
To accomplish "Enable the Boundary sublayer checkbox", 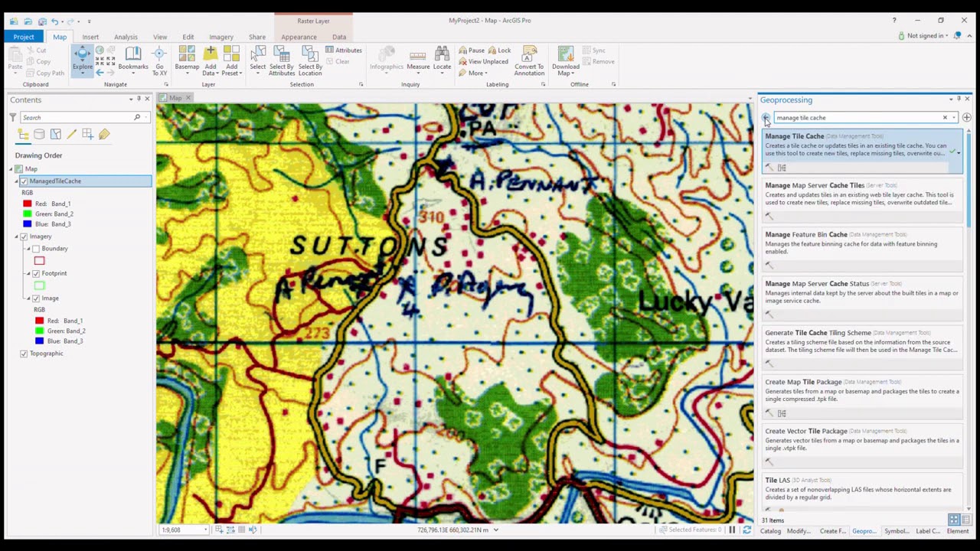I will click(x=36, y=249).
